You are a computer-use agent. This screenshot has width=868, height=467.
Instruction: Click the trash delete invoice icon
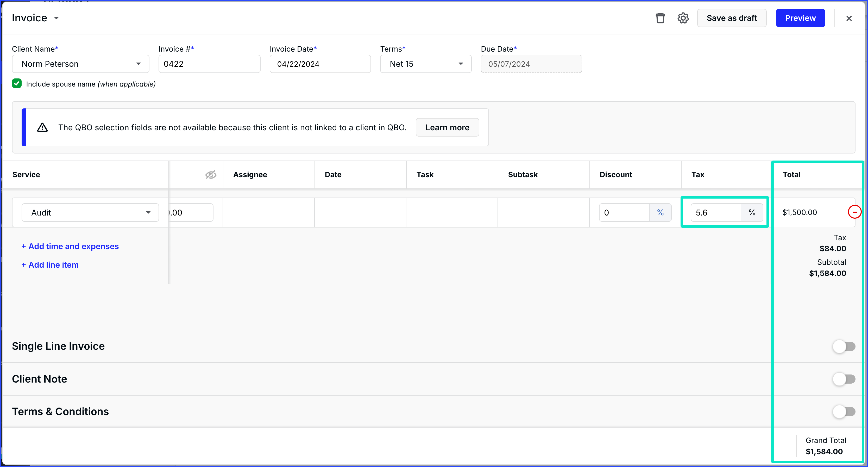[660, 18]
